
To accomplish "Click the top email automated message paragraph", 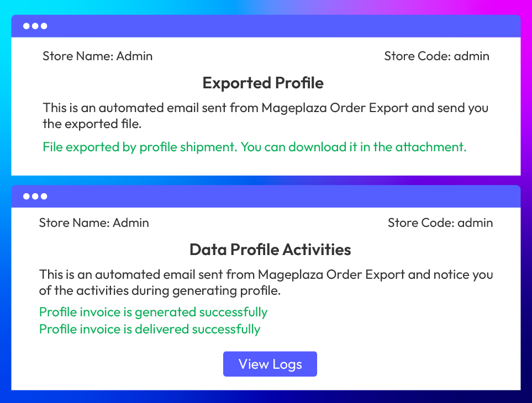I will [x=266, y=116].
